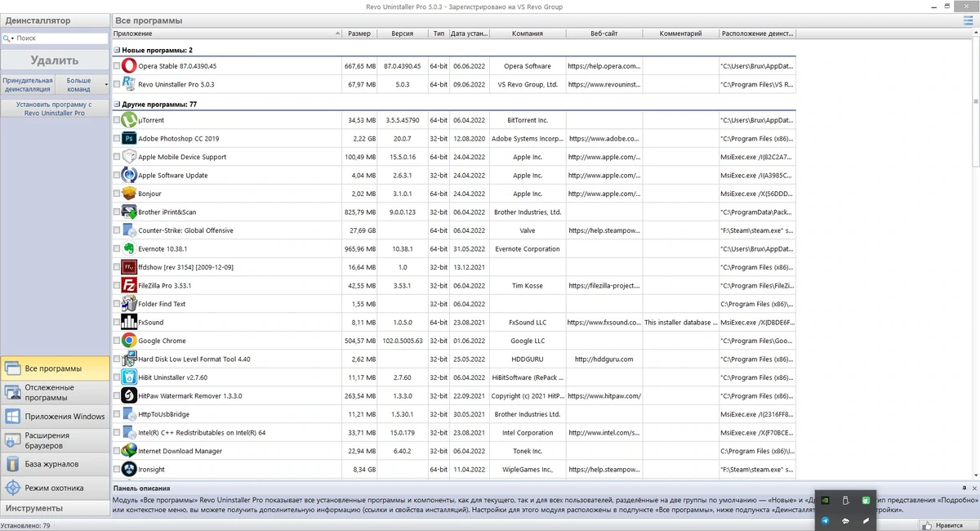
Task: Select the Brother iPrint&Scan icon
Action: 129,212
